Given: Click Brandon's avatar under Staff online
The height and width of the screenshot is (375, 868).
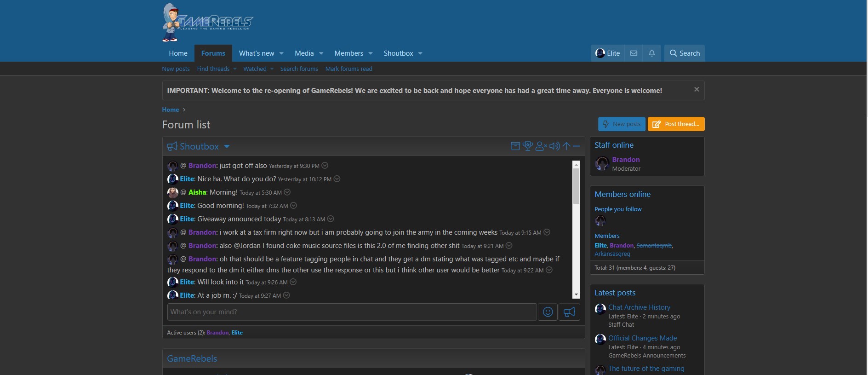Looking at the screenshot, I should coord(602,163).
